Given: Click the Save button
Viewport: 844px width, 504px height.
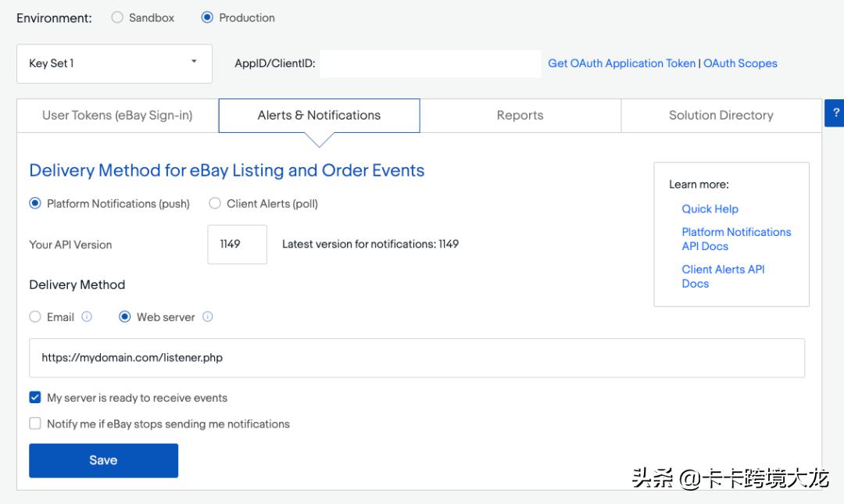Looking at the screenshot, I should click(103, 460).
